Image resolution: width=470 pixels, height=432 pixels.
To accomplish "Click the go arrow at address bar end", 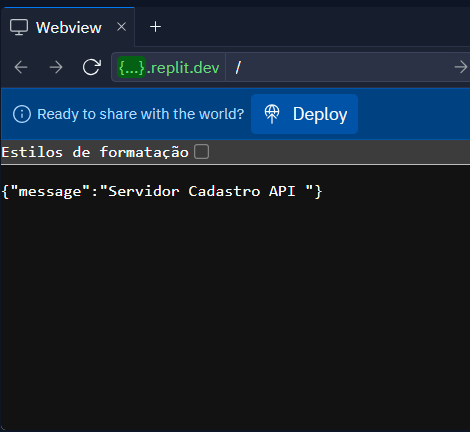I will 461,67.
